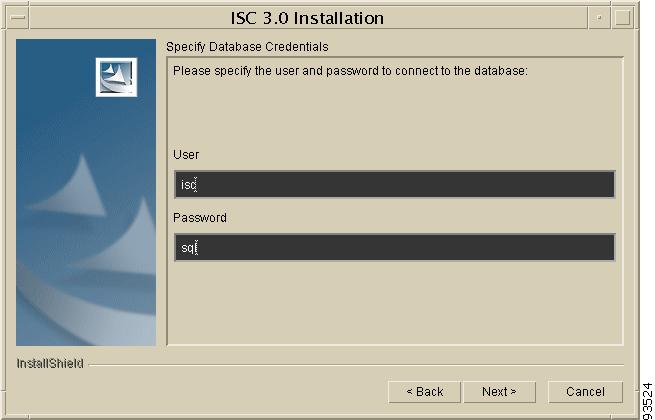Click the InstallShield sail logo icon
Viewport: 655px width, 420px height.
(116, 77)
